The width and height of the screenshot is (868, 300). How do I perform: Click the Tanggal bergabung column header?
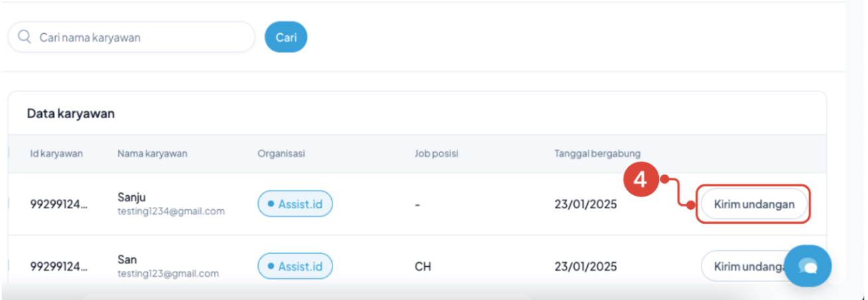click(x=597, y=154)
